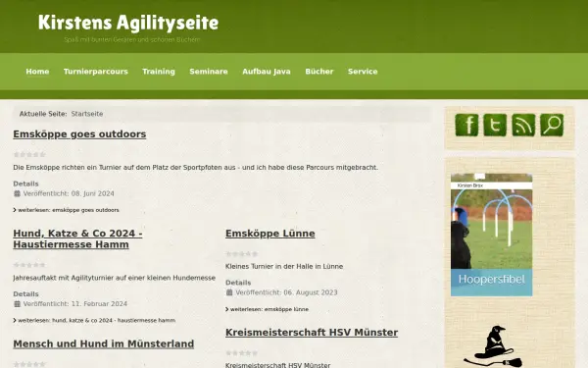The height and width of the screenshot is (368, 588).
Task: Open the Facebook icon in sidebar
Action: 466,125
